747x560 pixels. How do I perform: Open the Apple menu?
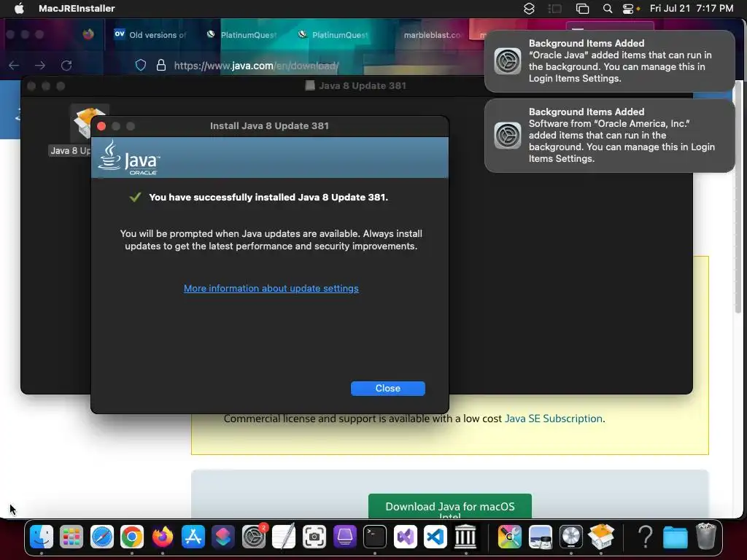pos(19,8)
